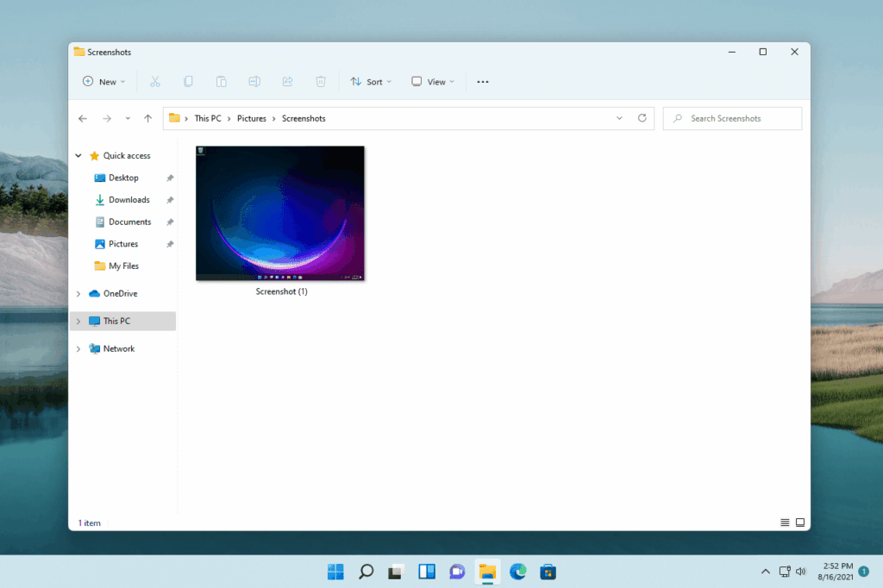Image resolution: width=883 pixels, height=588 pixels.
Task: Click the Rename icon in toolbar
Action: (x=254, y=82)
